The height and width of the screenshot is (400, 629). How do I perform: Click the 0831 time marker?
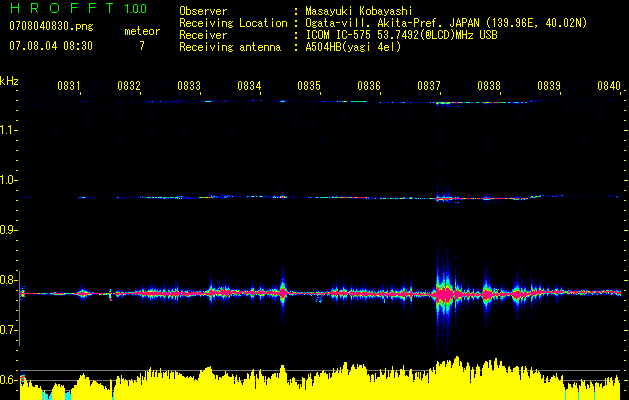coord(69,85)
